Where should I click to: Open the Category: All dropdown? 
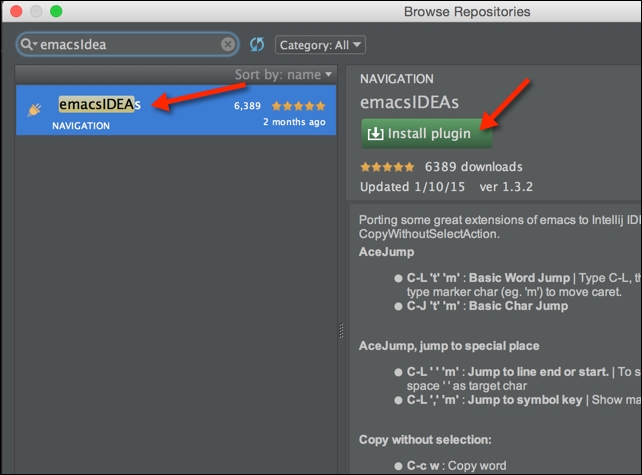[x=320, y=45]
